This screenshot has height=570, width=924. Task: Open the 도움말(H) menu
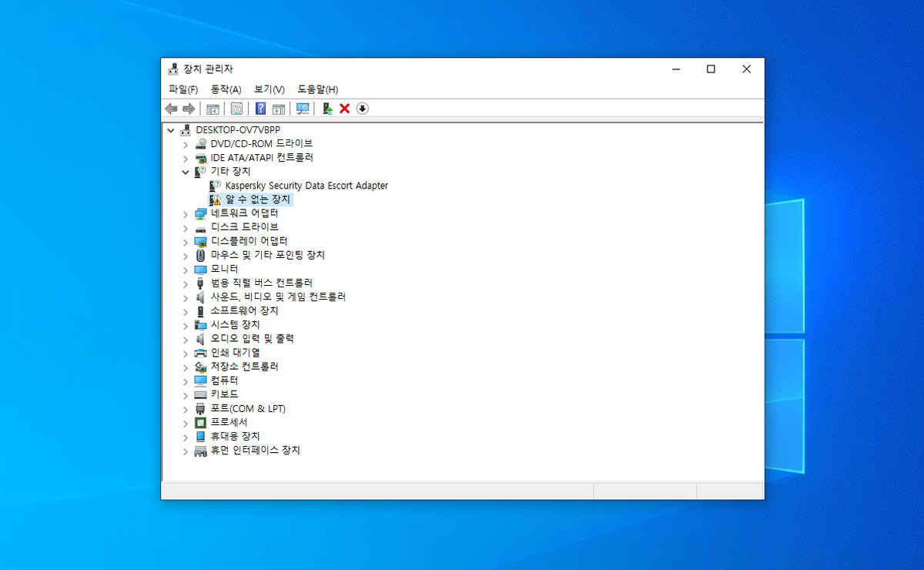click(318, 89)
